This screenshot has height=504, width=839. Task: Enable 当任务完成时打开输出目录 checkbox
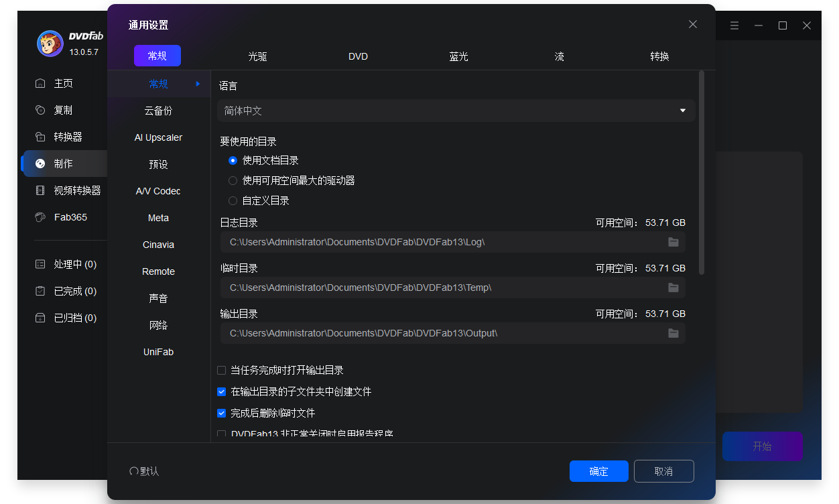click(x=221, y=370)
